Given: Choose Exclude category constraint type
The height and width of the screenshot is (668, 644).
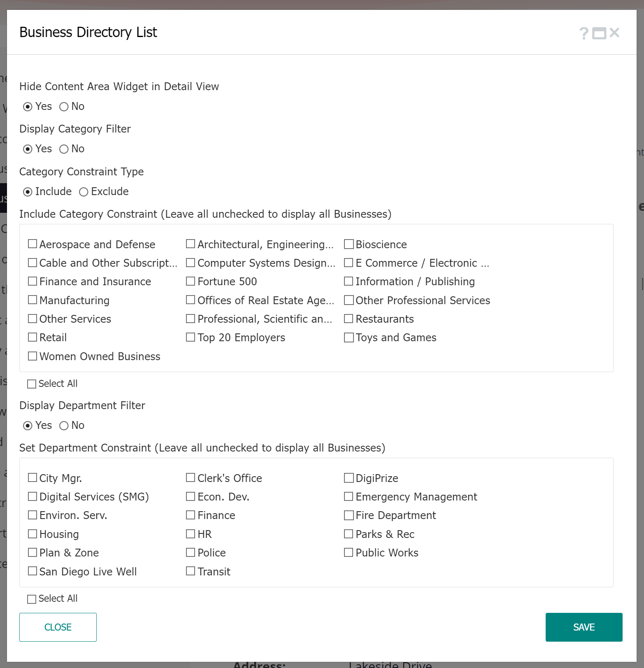Looking at the screenshot, I should [84, 192].
